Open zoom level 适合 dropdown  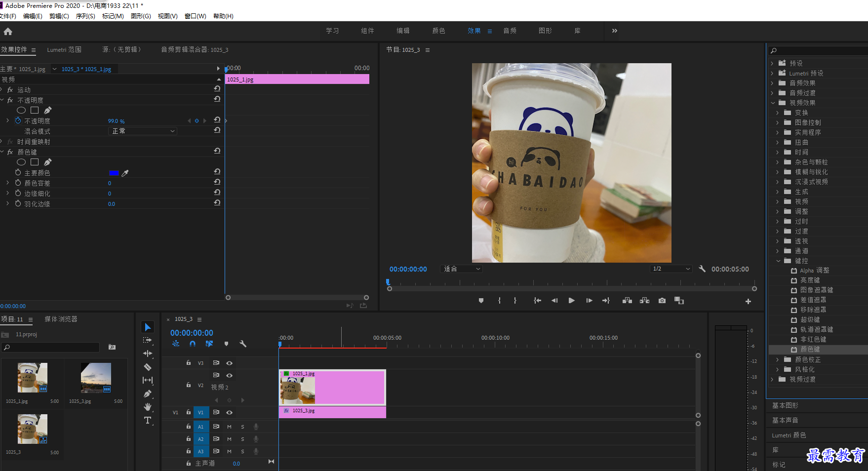tap(461, 269)
